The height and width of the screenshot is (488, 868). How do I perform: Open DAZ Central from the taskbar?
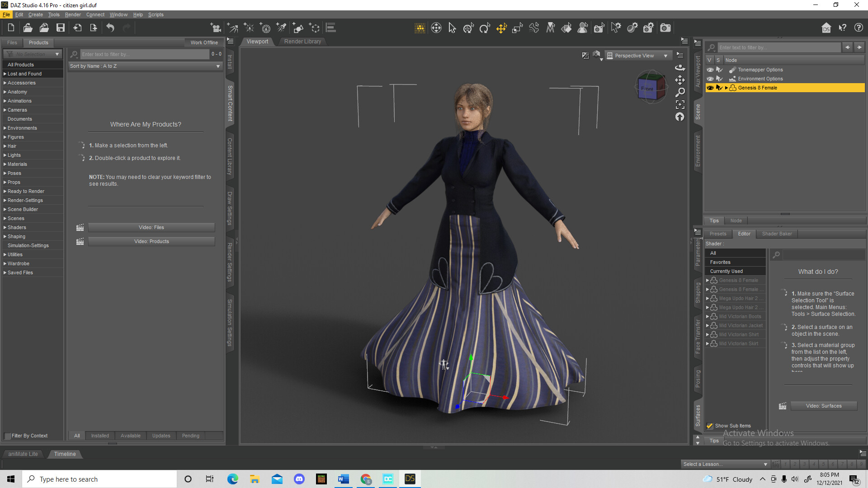point(387,479)
